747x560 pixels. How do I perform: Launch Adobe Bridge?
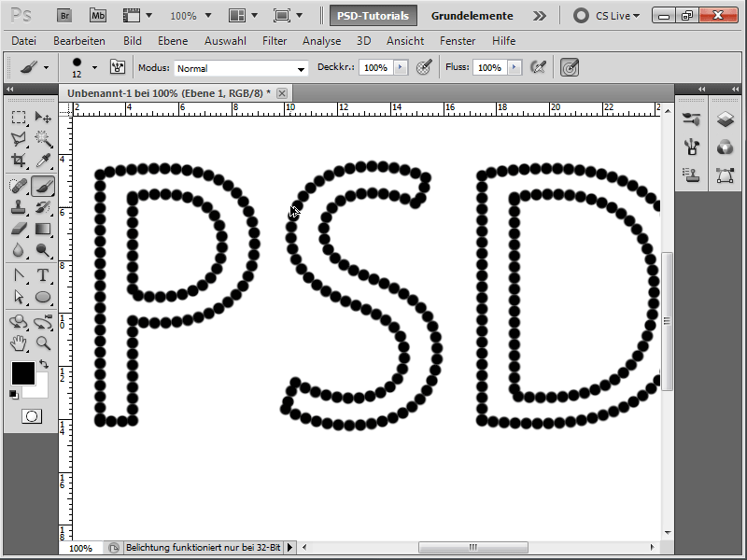pos(64,16)
